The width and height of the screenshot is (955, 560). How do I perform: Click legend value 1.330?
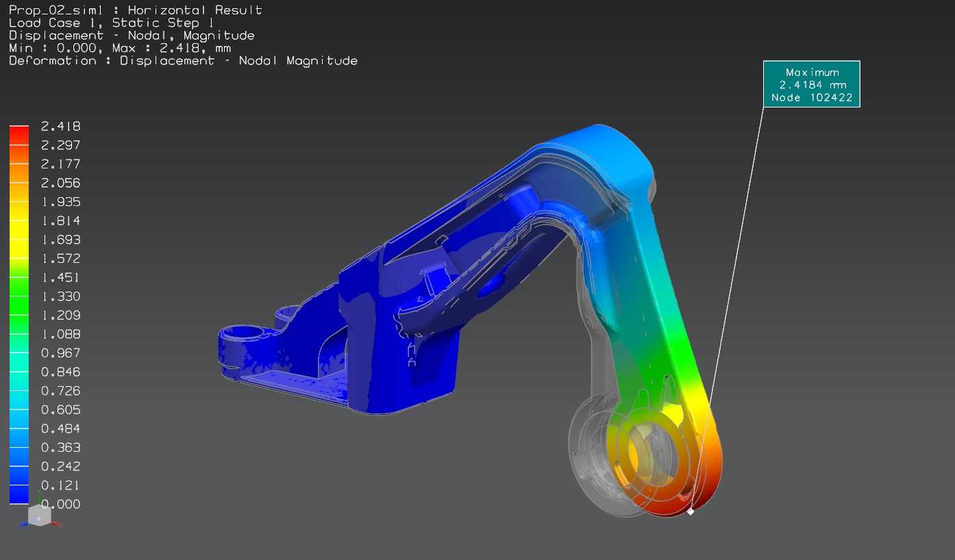[60, 296]
